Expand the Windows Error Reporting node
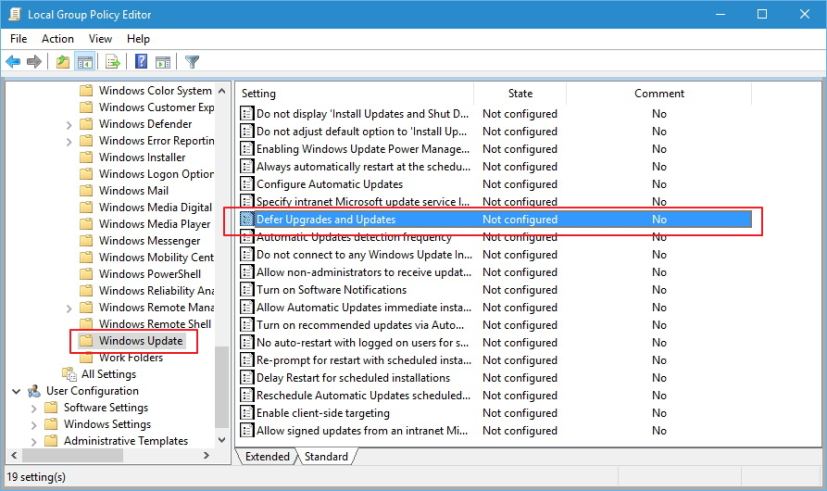 click(69, 141)
